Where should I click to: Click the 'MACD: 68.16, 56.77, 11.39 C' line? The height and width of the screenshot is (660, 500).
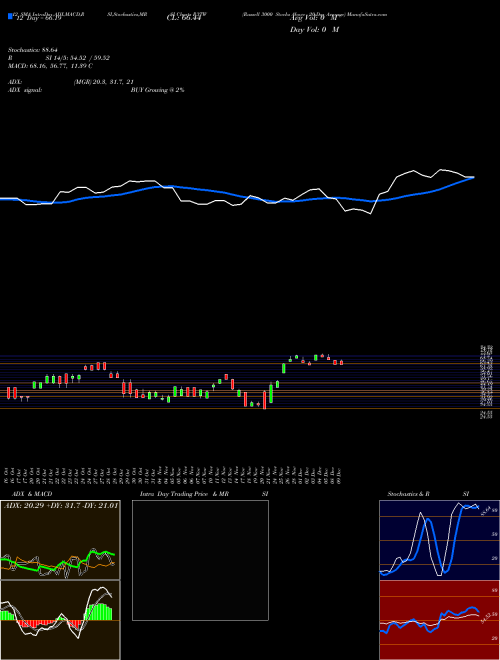pos(50,66)
